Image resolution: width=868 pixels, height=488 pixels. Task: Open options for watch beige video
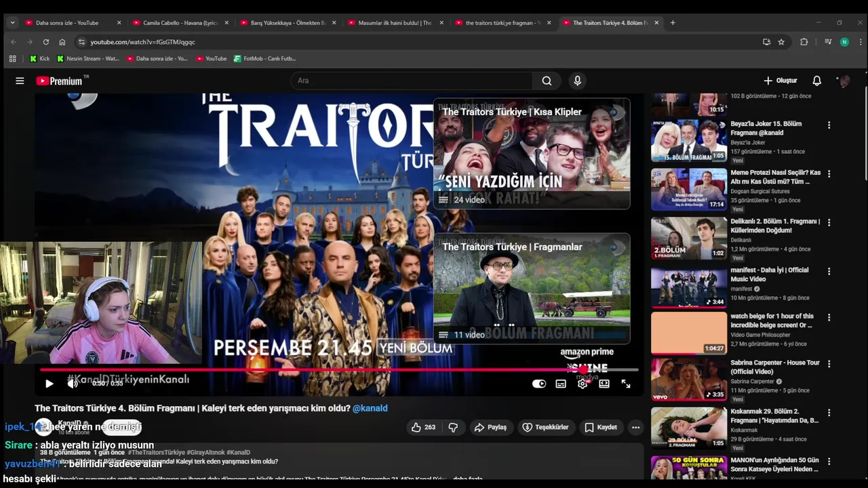(829, 317)
